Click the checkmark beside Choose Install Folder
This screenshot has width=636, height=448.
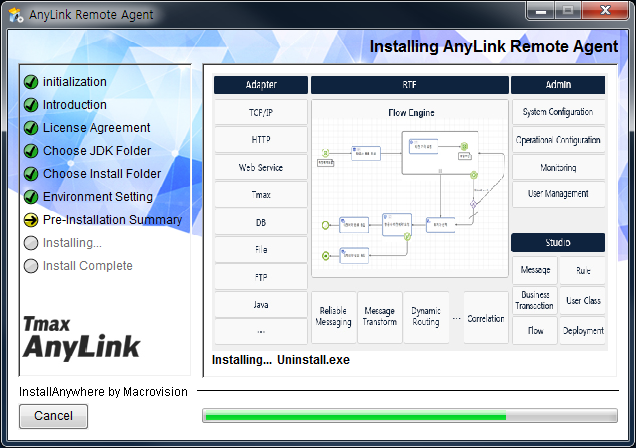pos(31,174)
